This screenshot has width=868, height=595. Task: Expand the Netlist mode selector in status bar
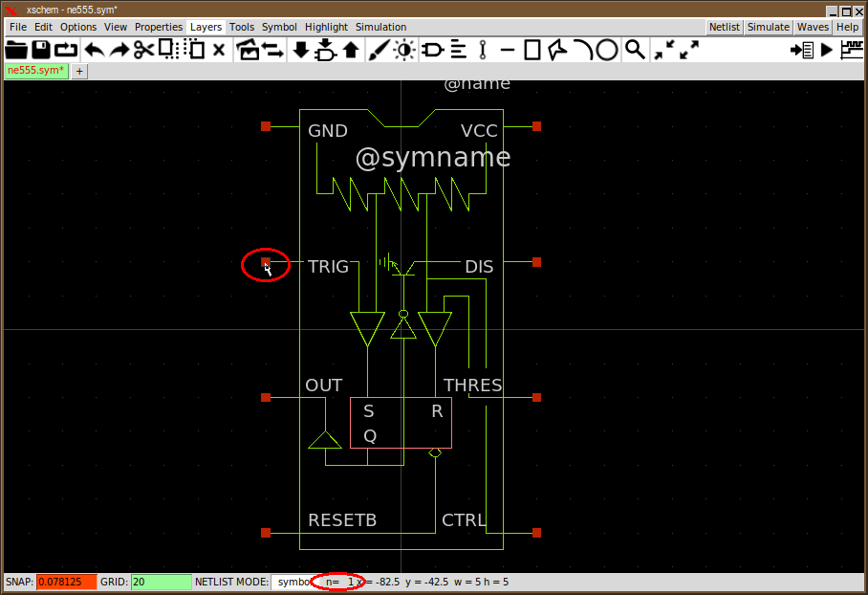pyautogui.click(x=293, y=582)
